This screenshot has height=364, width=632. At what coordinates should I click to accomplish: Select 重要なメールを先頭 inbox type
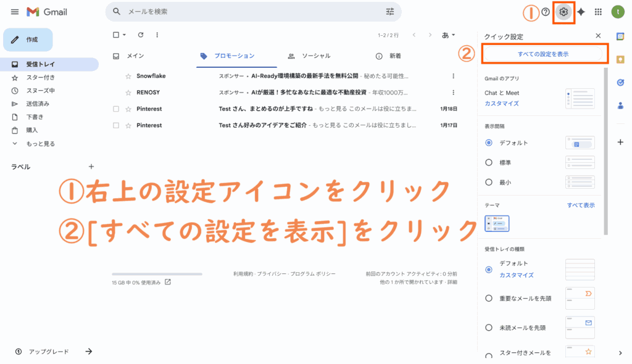pyautogui.click(x=489, y=298)
